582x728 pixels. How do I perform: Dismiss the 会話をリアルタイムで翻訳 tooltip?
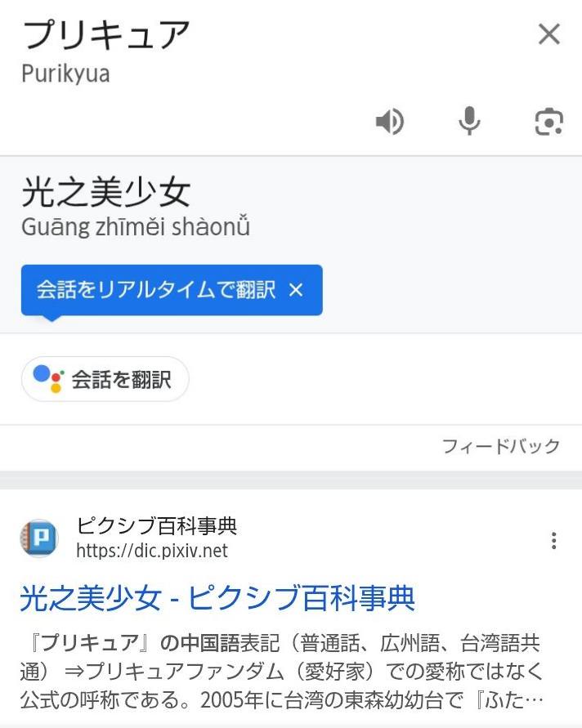(296, 290)
